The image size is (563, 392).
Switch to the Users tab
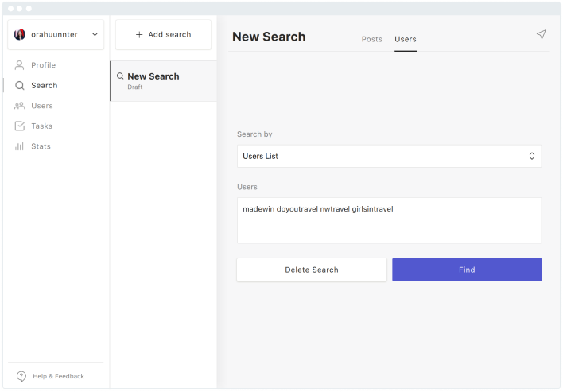click(x=406, y=39)
